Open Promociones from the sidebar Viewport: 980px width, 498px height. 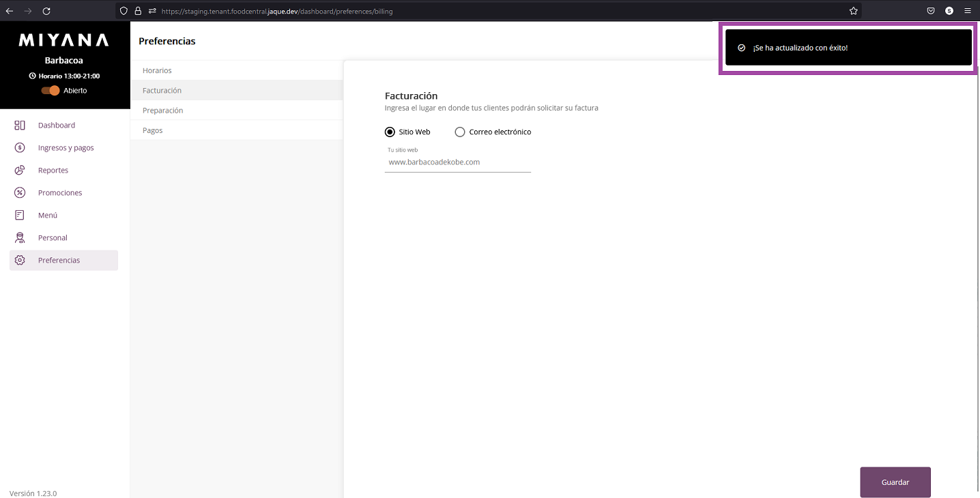[x=63, y=193]
